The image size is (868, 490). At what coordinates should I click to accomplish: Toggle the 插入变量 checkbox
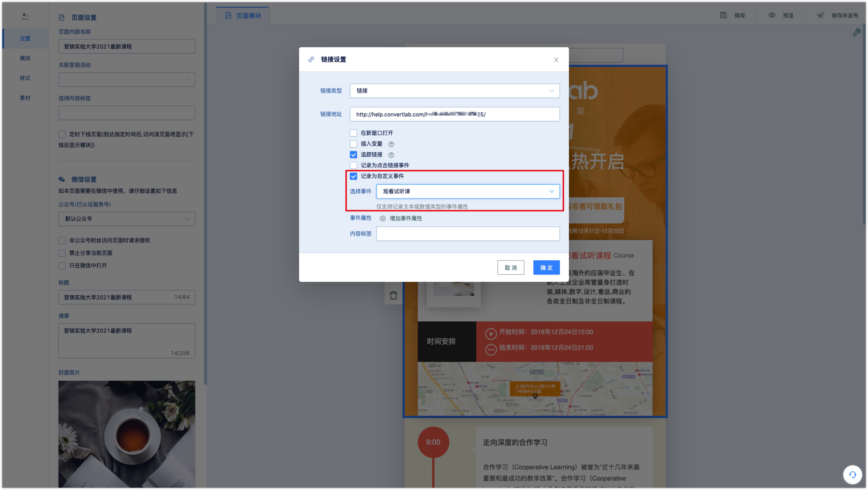coord(353,144)
